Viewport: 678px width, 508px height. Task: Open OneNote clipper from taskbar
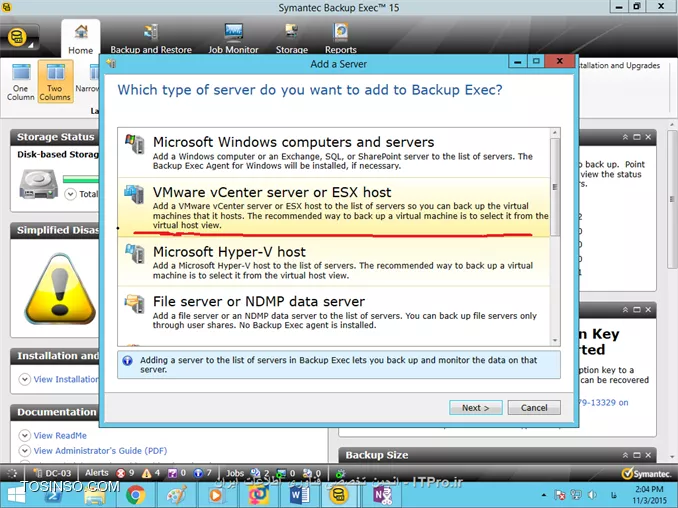pyautogui.click(x=382, y=495)
